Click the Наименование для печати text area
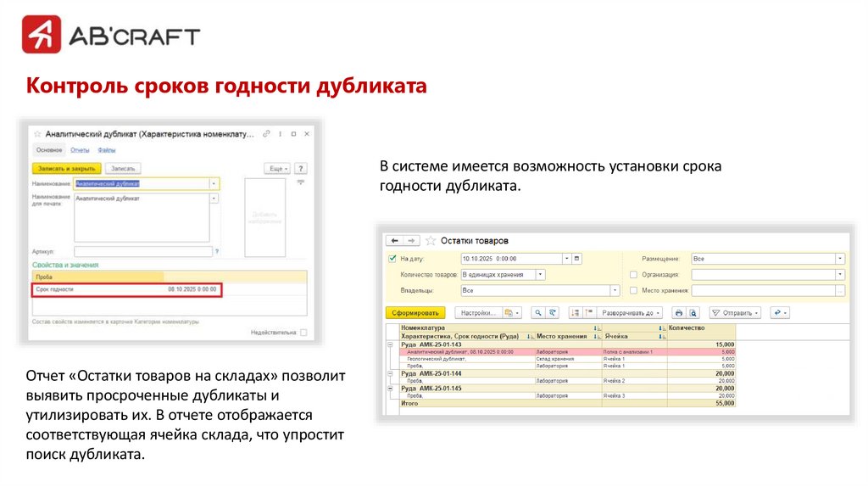868x487 pixels. 142,218
